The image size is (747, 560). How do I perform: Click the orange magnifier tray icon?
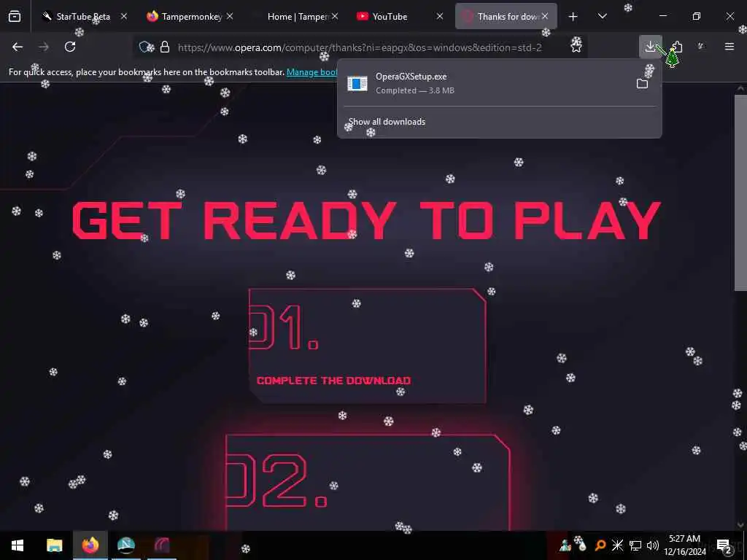[600, 545]
